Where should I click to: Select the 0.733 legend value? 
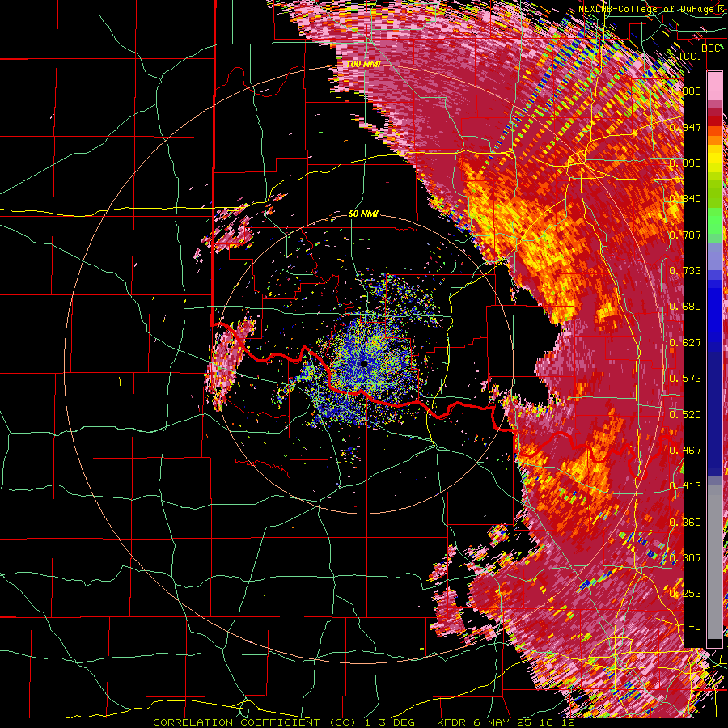coord(685,271)
